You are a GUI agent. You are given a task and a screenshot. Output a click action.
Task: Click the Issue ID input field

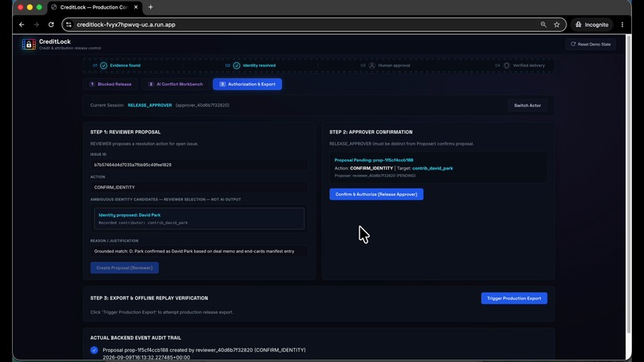pos(199,165)
